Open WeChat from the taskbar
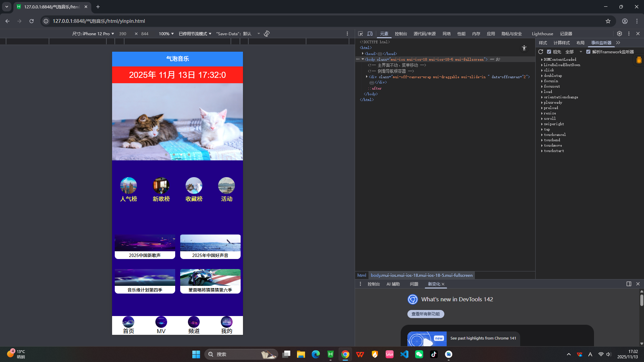Screen dimensions: 644x362 coord(419,354)
